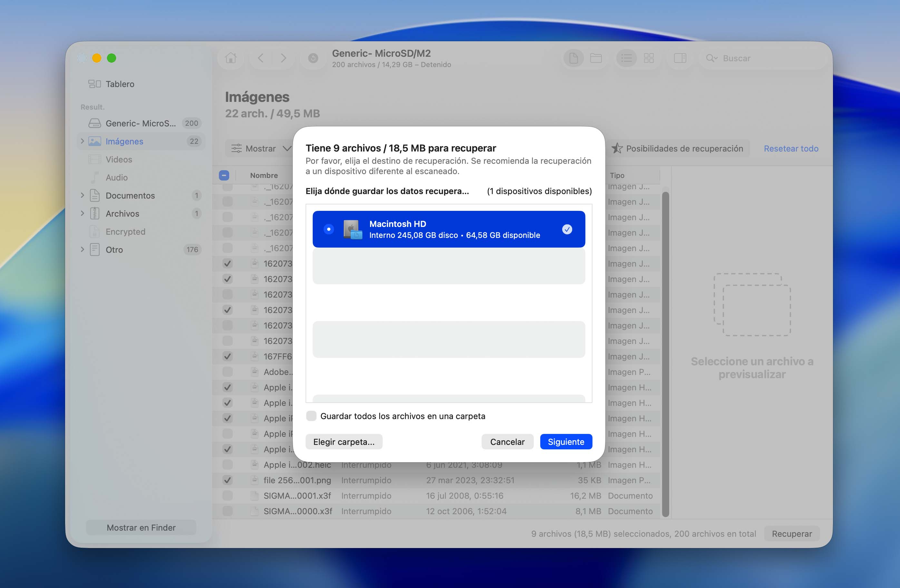The height and width of the screenshot is (588, 900).
Task: Switch to file view icon
Action: click(573, 58)
